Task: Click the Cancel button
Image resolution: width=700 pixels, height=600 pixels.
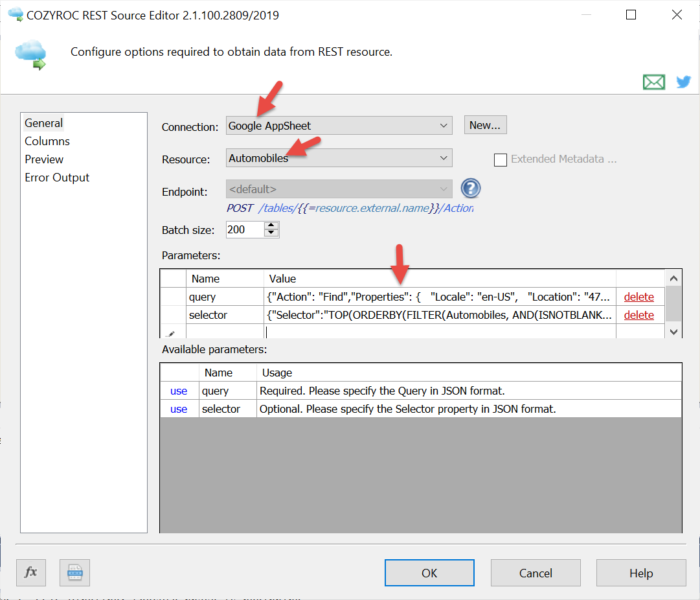Action: 536,573
